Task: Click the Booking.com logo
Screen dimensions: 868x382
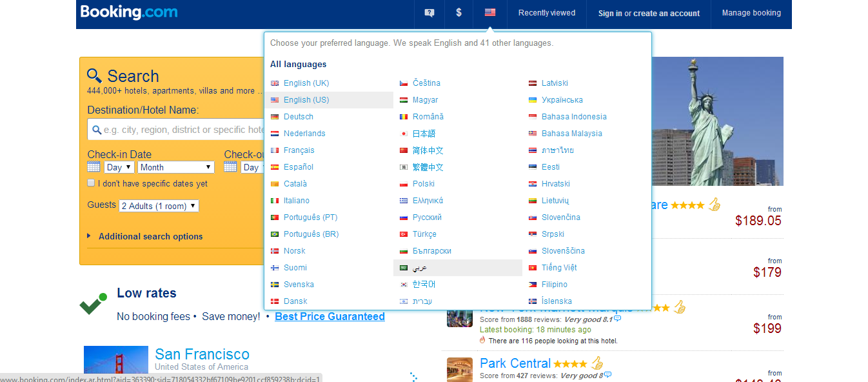Action: click(x=129, y=12)
